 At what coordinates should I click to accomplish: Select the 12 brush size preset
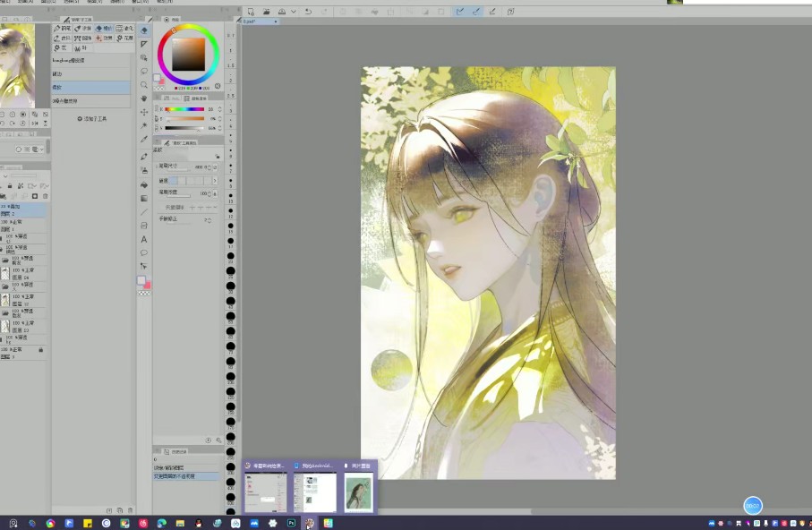(231, 211)
